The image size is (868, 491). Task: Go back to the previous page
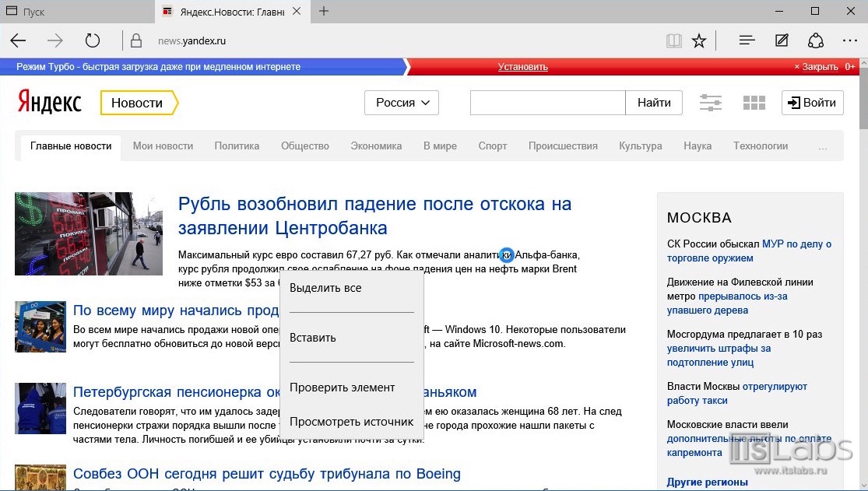click(x=18, y=40)
